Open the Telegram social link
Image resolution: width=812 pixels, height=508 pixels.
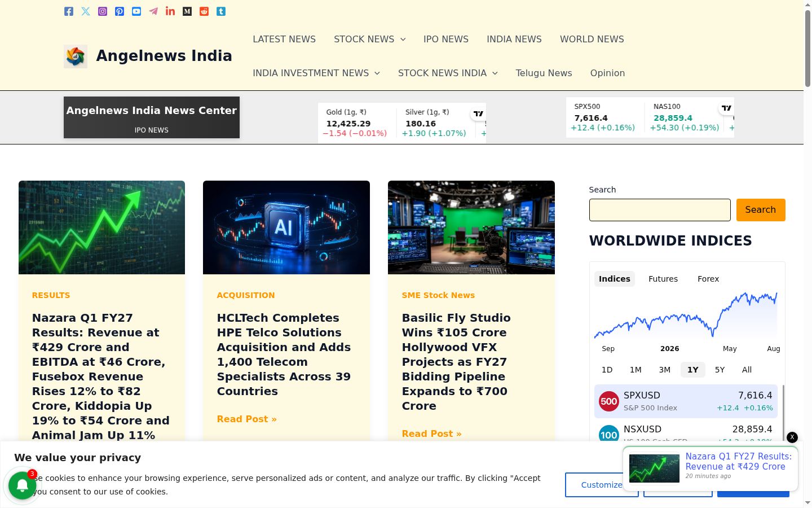pyautogui.click(x=153, y=11)
